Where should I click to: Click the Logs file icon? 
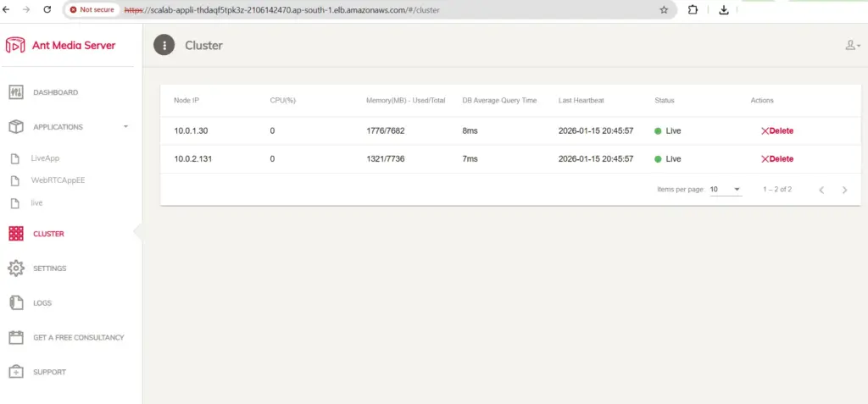coord(17,302)
